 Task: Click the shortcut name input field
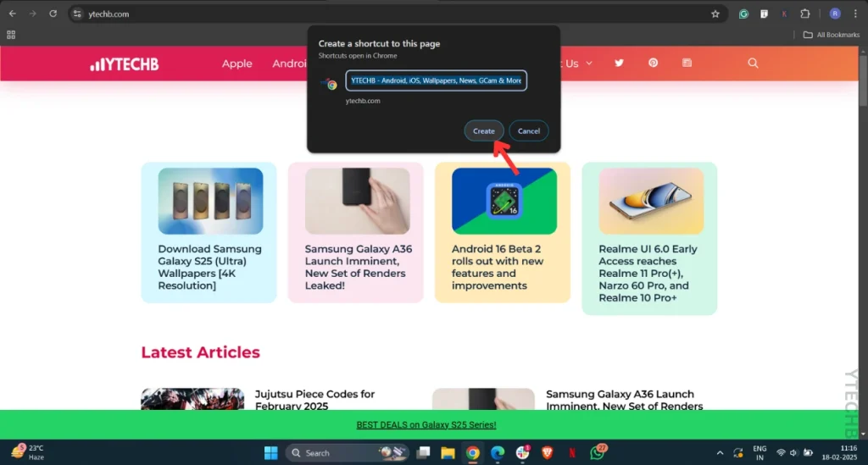pyautogui.click(x=437, y=80)
